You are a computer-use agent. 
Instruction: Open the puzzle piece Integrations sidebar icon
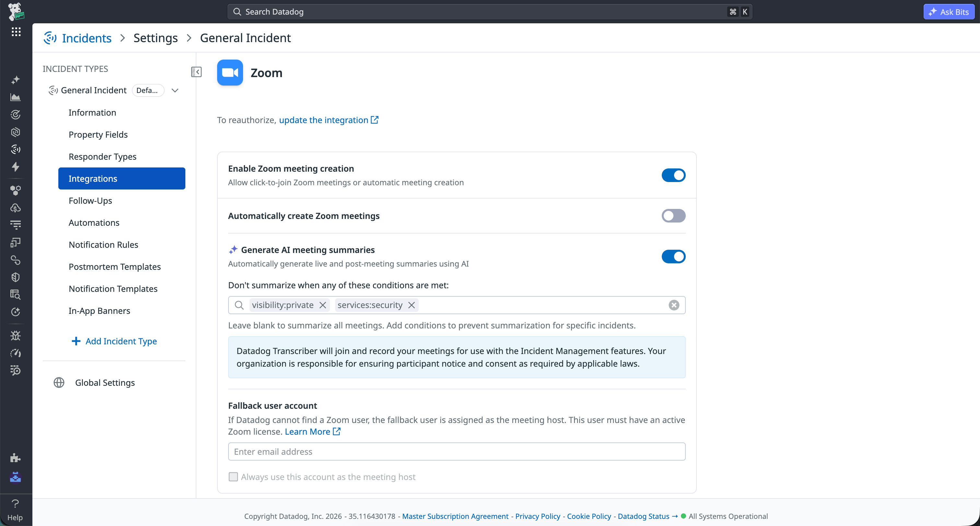pos(16,458)
